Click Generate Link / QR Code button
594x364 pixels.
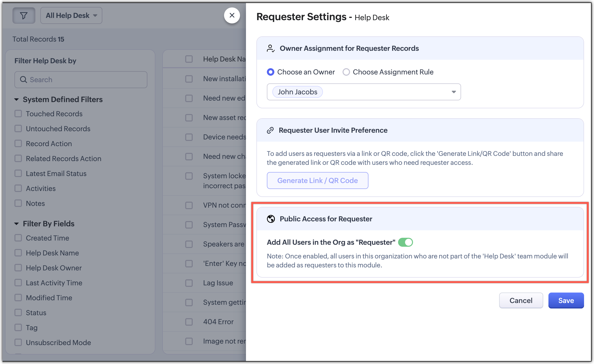click(x=317, y=181)
